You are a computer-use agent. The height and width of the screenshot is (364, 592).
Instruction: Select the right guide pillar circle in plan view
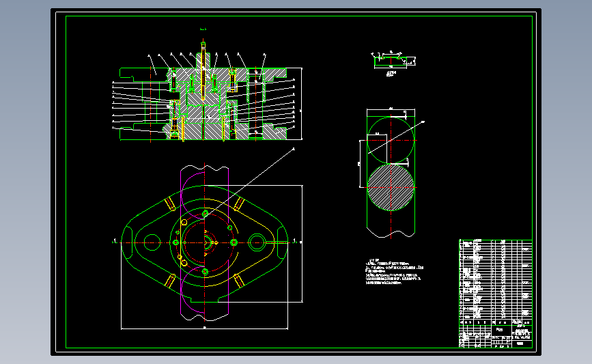click(x=257, y=242)
